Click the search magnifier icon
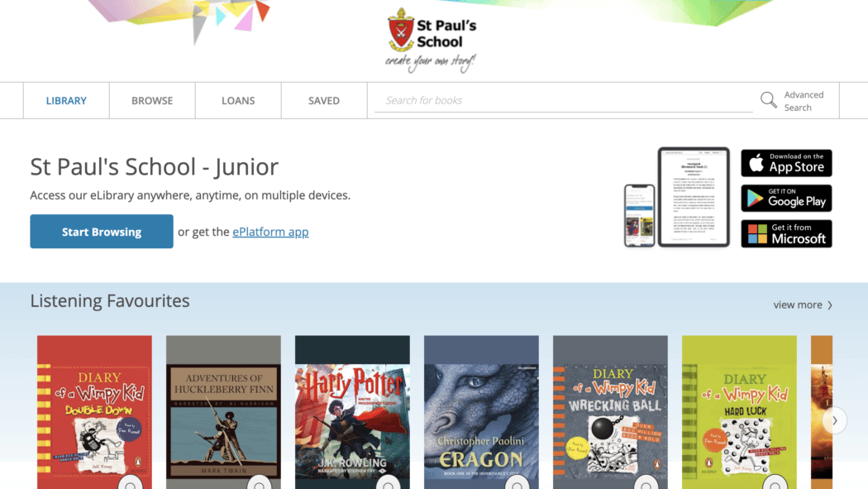The image size is (868, 489). 768,100
